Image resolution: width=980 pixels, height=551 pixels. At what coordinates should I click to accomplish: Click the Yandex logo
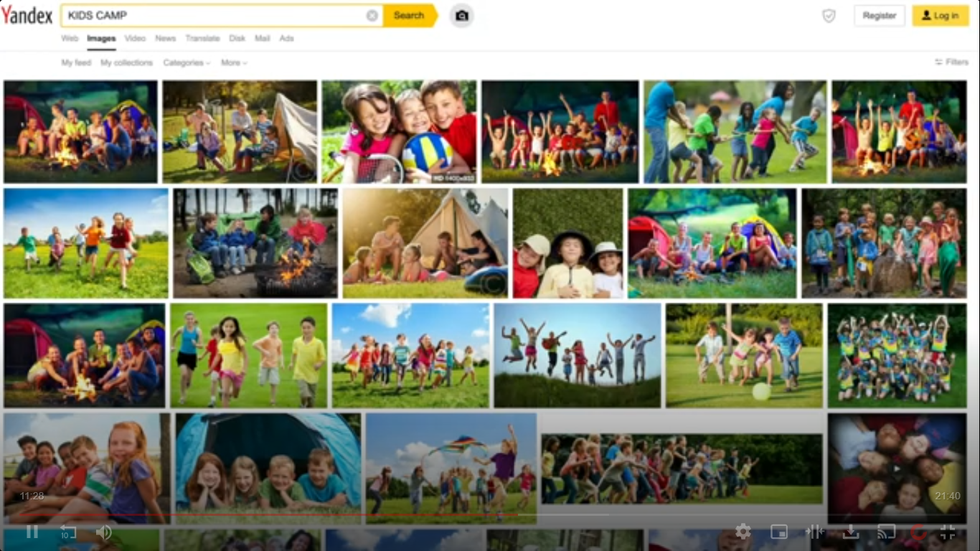pos(27,15)
